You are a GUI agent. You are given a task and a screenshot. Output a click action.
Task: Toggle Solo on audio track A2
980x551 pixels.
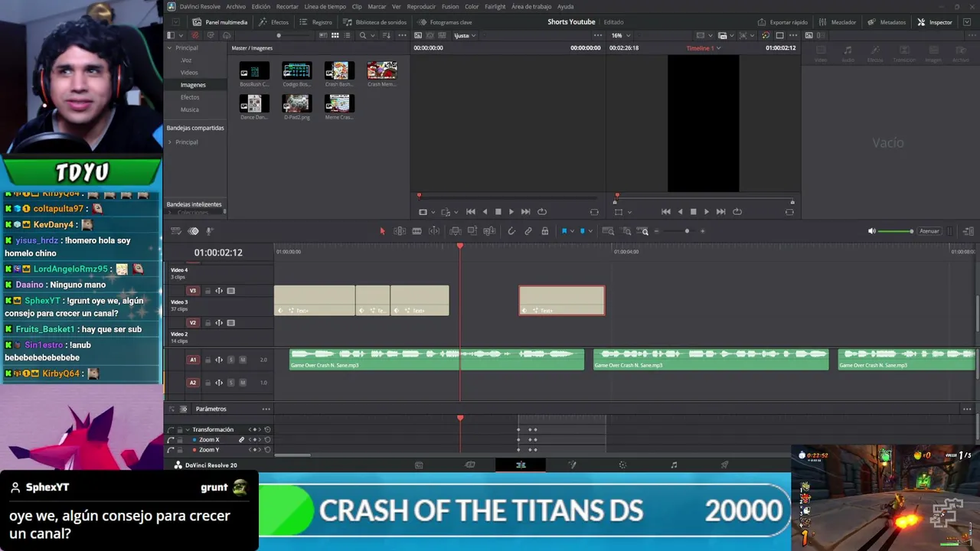coord(230,383)
